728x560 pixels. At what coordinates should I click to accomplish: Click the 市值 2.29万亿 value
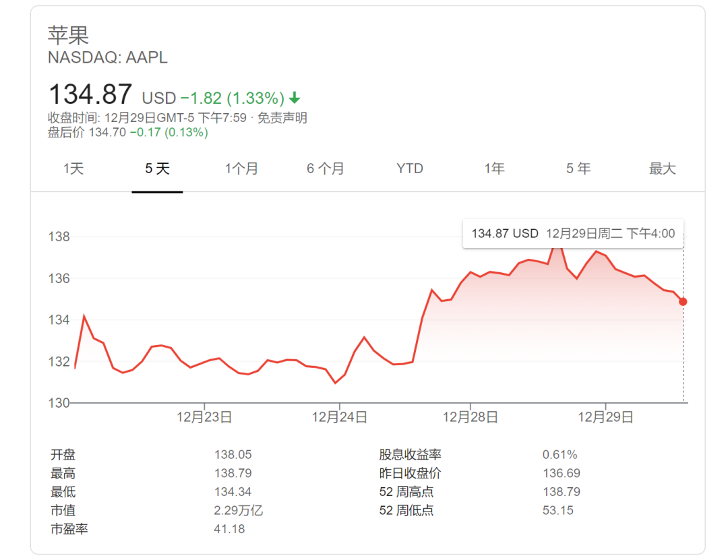pyautogui.click(x=238, y=510)
